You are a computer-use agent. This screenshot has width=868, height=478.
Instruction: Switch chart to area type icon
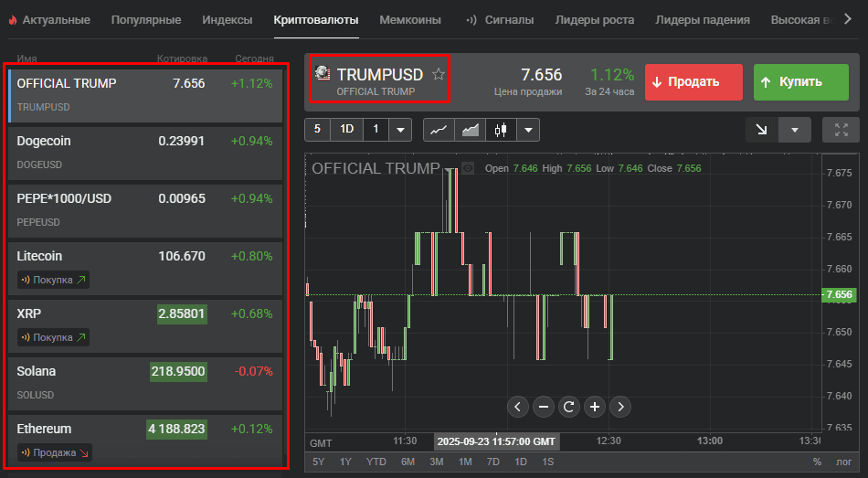pyautogui.click(x=470, y=130)
